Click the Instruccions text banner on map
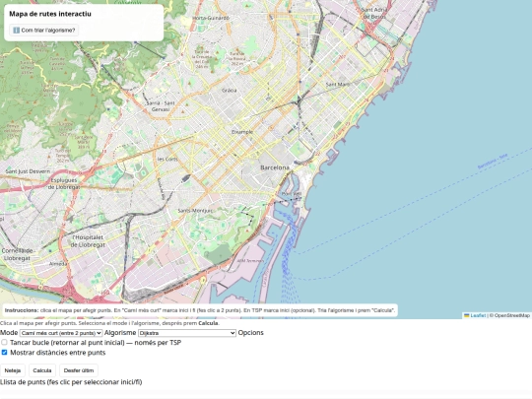This screenshot has width=532, height=399. (x=200, y=310)
